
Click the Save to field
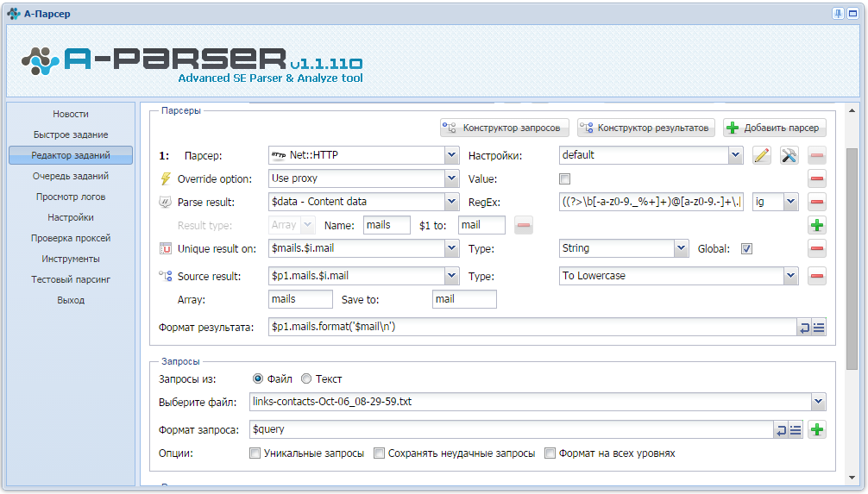pos(464,299)
